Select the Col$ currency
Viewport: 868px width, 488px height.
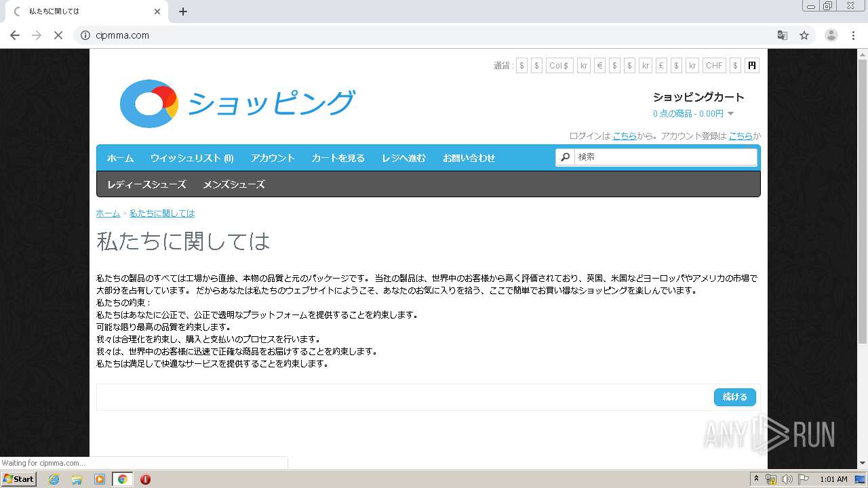click(x=559, y=66)
